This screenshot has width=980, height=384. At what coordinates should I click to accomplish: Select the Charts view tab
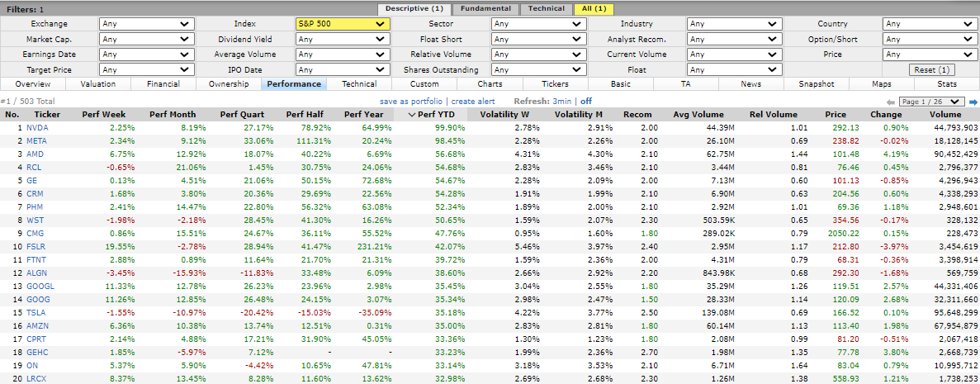[x=490, y=83]
